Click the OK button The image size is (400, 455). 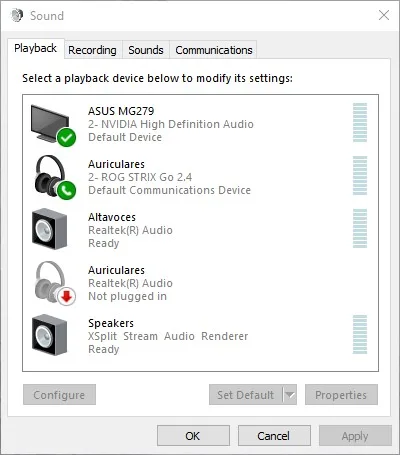[x=193, y=436]
